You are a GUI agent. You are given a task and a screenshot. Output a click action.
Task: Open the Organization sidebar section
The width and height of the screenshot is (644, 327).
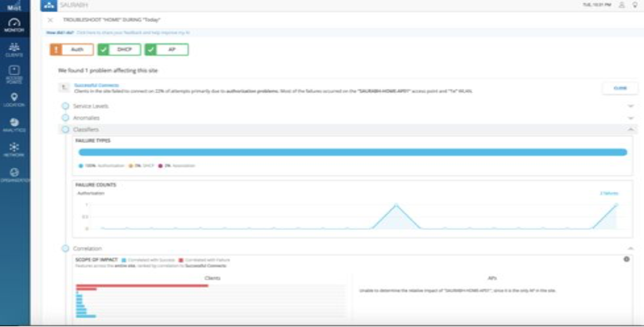14,175
